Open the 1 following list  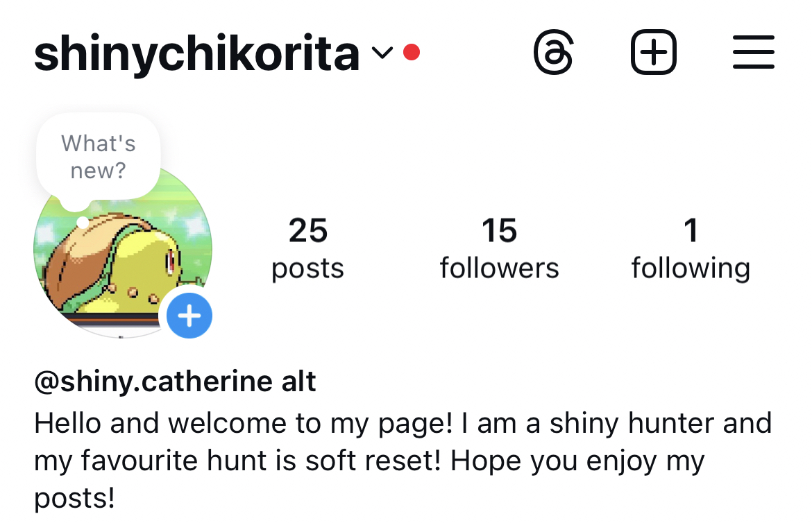click(691, 248)
